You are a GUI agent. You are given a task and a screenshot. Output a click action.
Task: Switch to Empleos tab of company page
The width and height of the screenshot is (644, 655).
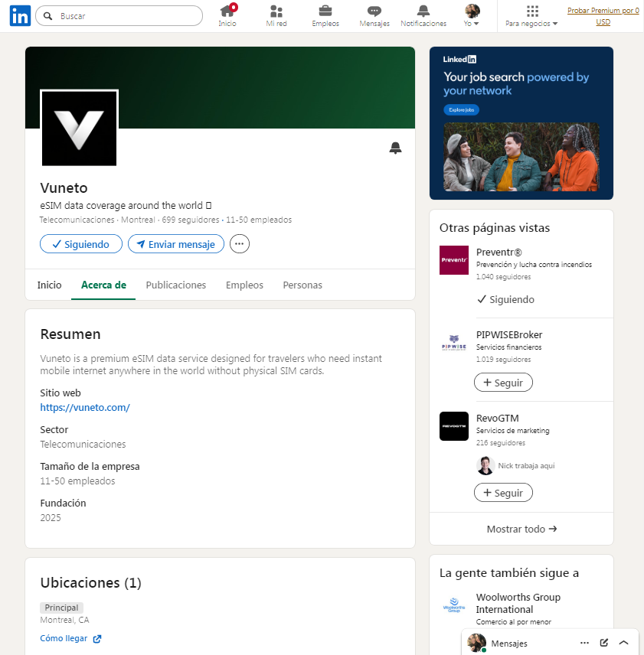tap(244, 285)
